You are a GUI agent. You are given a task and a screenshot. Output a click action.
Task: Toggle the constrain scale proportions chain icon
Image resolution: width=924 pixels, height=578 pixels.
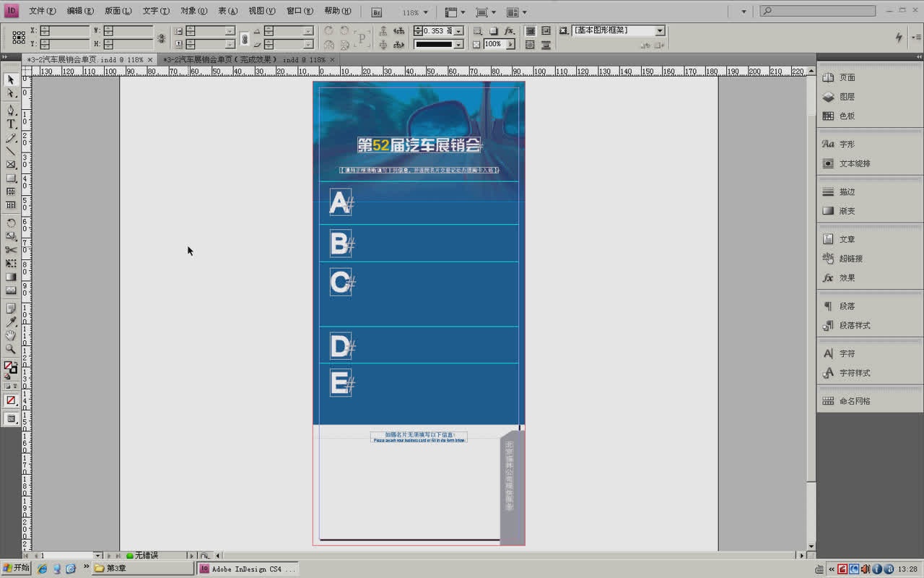point(245,38)
